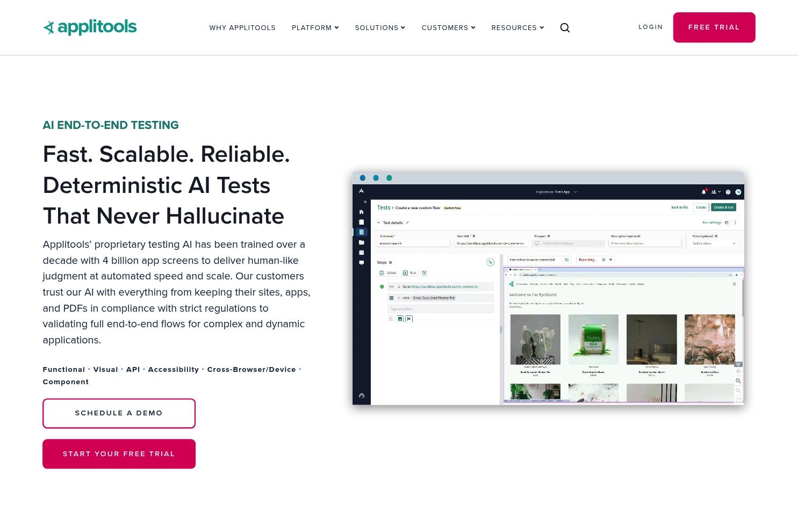Open the Viewport dropdown in Test details
Viewport: 798px width, 532px height.
(568, 243)
